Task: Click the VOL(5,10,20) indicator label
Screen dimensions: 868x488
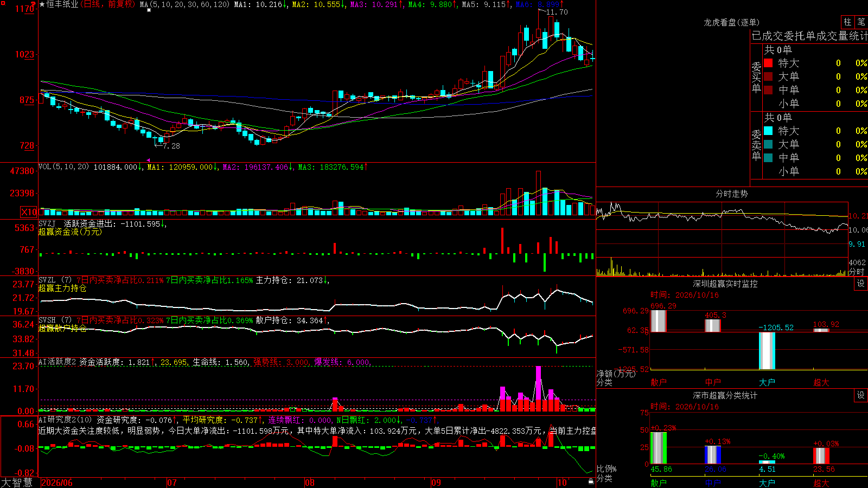Action: click(64, 167)
